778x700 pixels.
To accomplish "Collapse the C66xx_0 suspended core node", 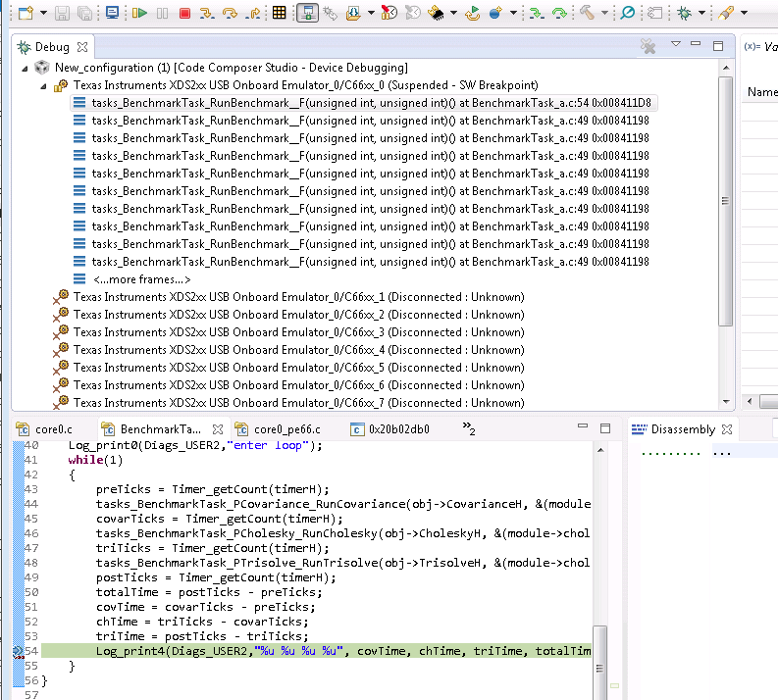I will click(x=44, y=86).
